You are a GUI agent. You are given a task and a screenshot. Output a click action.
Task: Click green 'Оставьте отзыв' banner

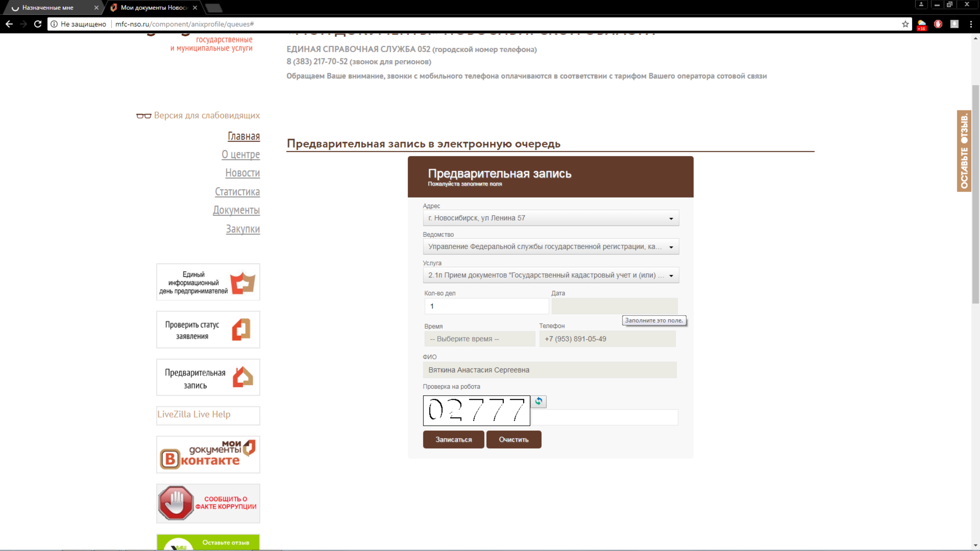(x=208, y=542)
